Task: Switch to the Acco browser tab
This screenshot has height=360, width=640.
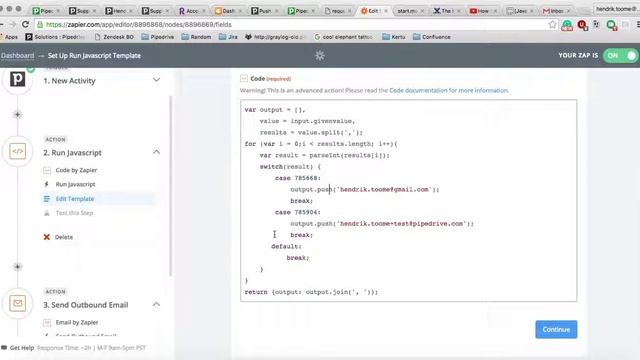Action: click(x=192, y=11)
